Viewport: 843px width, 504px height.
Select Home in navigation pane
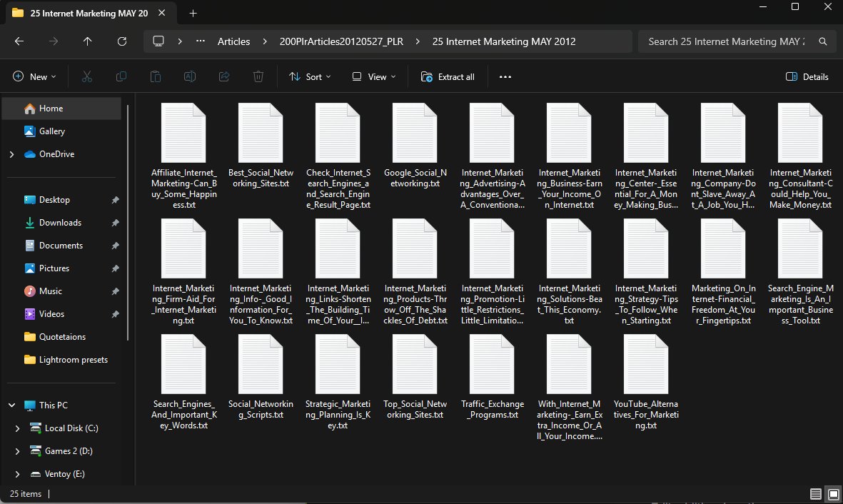[x=62, y=109]
